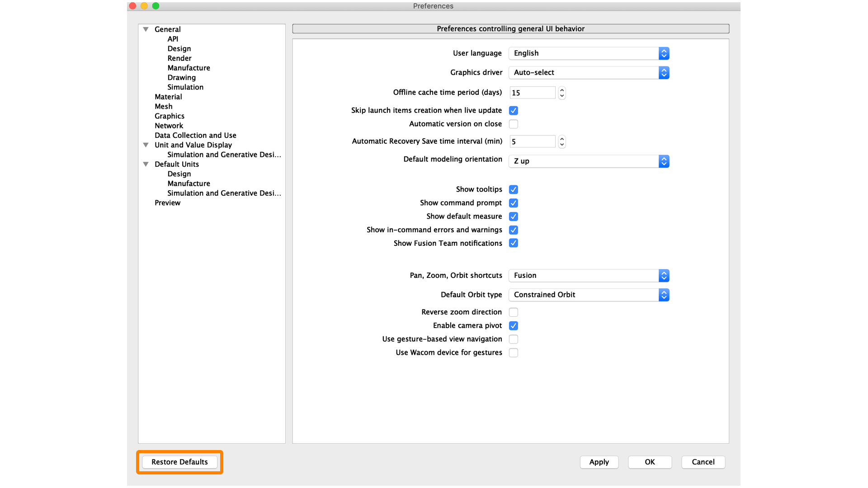Image resolution: width=868 pixels, height=488 pixels.
Task: Collapse the General tree section
Action: coord(146,29)
